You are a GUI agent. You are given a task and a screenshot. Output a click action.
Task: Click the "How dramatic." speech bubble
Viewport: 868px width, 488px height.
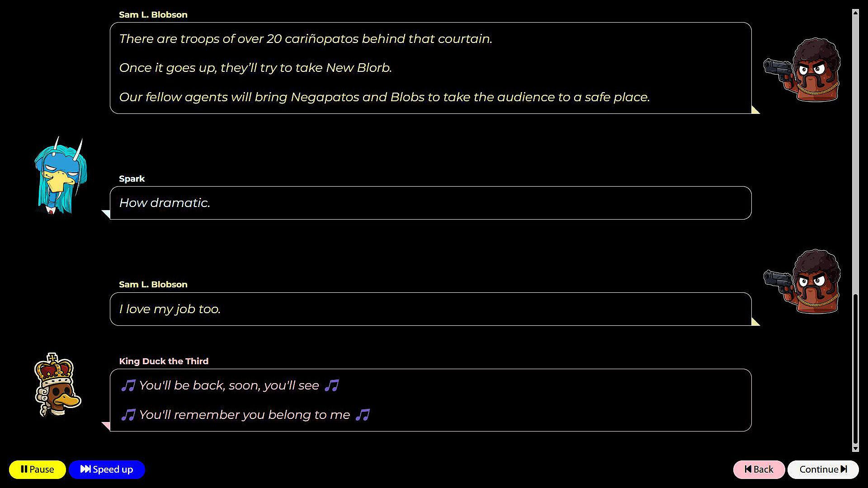click(430, 203)
